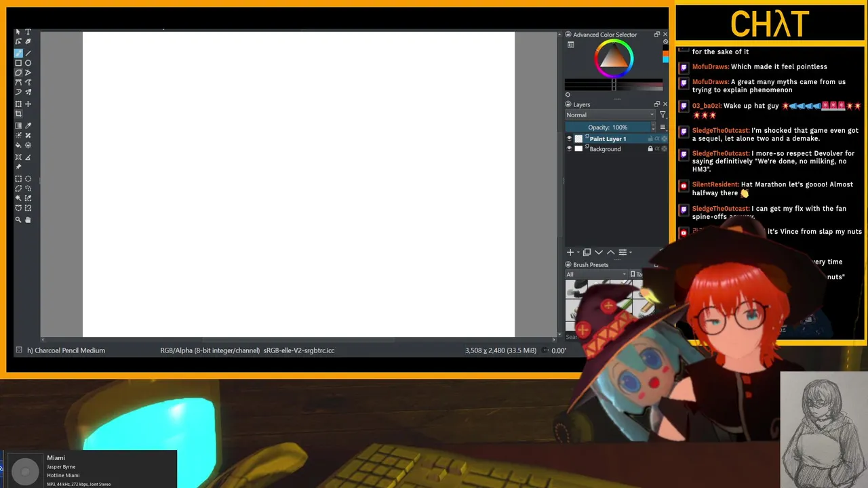Viewport: 868px width, 488px height.
Task: Select the Smart Patch tool
Action: [28, 136]
